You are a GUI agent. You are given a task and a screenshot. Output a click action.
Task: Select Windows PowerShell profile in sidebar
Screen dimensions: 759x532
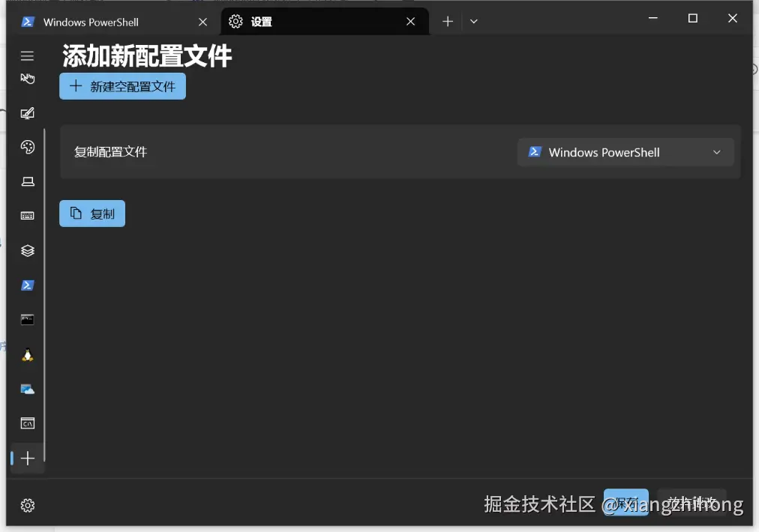(x=28, y=285)
